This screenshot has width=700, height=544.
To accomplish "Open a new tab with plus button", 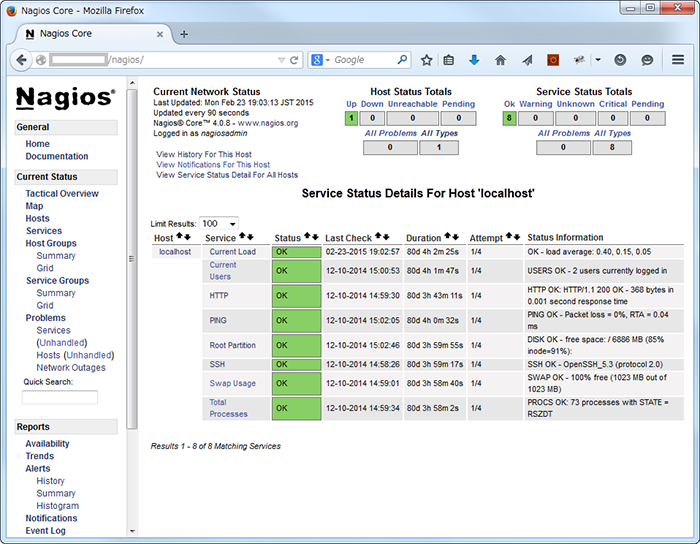I will tap(183, 33).
